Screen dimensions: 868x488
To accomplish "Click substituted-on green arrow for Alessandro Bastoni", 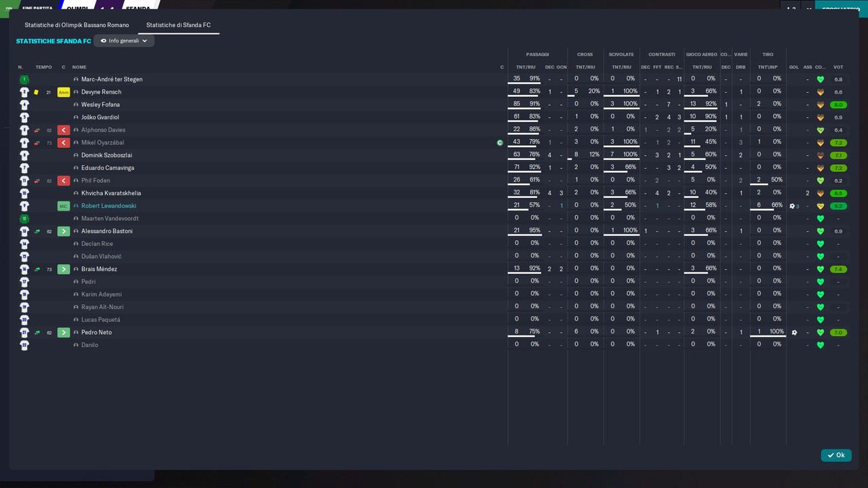I will pyautogui.click(x=64, y=231).
